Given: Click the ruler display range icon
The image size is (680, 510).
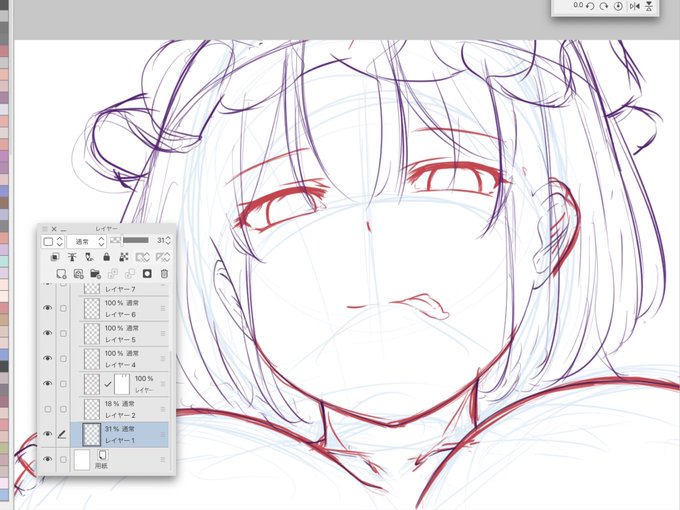Looking at the screenshot, I should point(163,257).
